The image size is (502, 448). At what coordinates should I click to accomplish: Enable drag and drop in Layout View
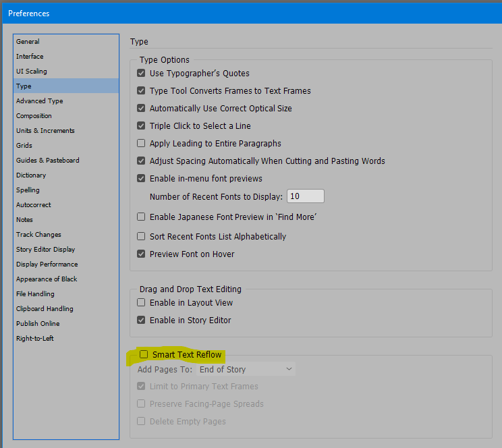(141, 303)
